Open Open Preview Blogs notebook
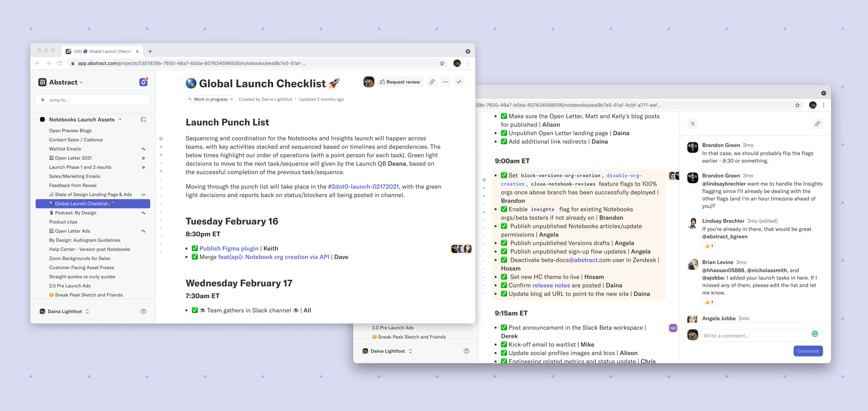 point(70,131)
